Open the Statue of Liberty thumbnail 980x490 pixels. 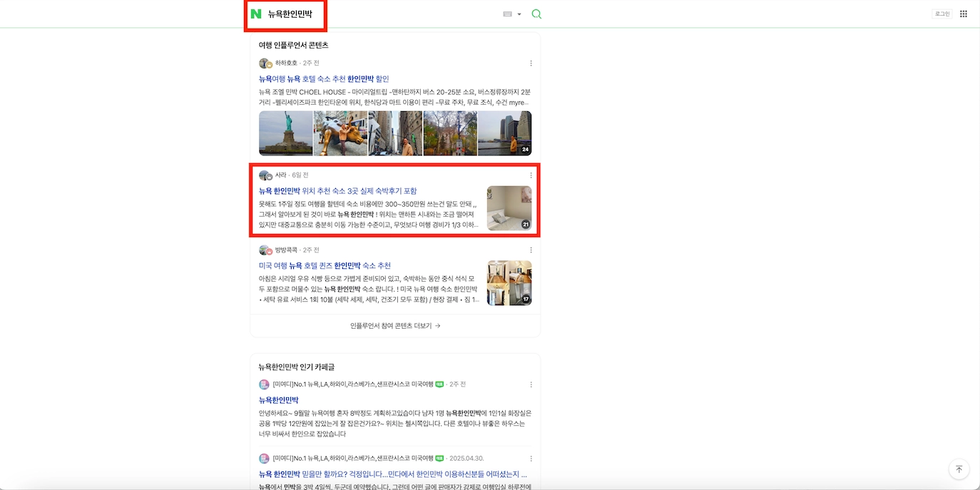285,133
